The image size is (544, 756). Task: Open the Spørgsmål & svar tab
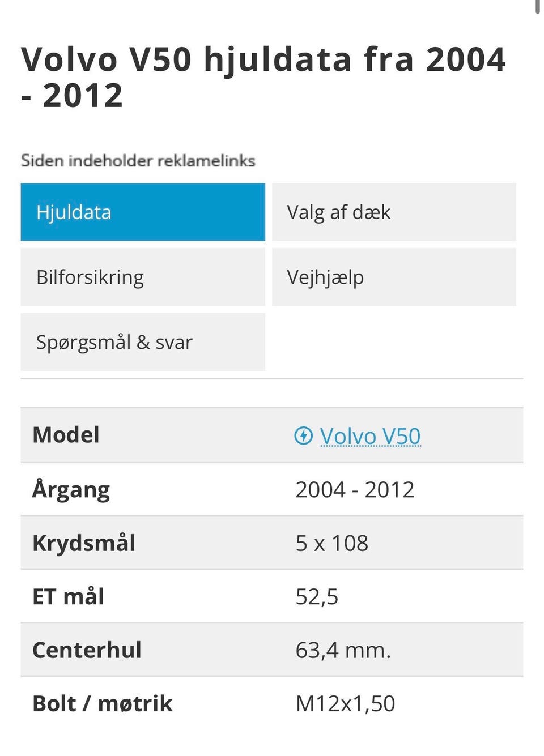(143, 342)
